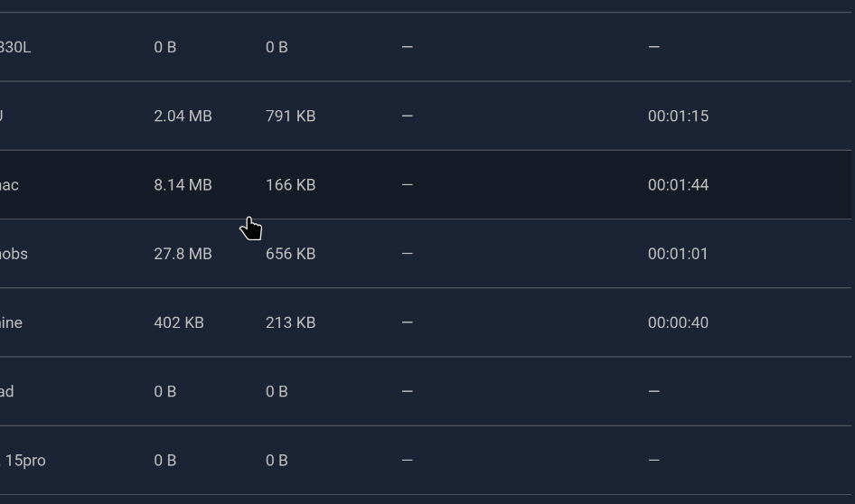Select the 00:00:40 duration cell
The image size is (855, 504).
tap(678, 322)
